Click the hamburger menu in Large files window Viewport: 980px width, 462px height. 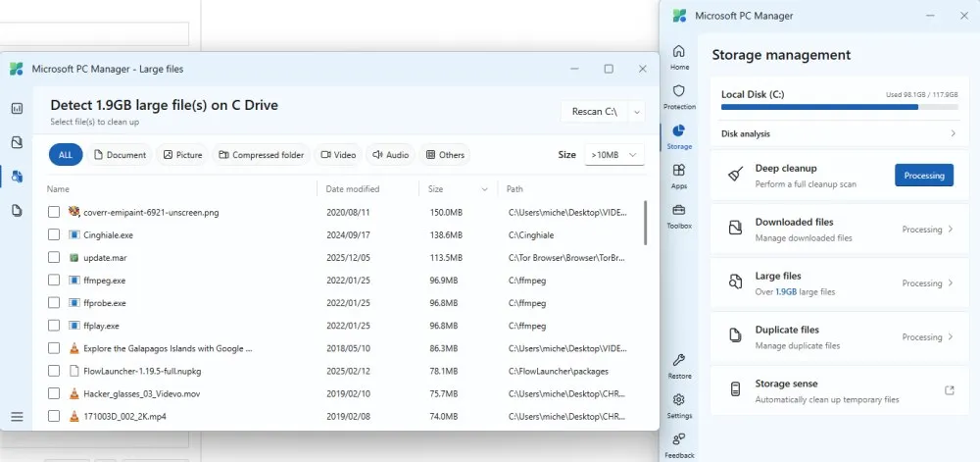[17, 416]
